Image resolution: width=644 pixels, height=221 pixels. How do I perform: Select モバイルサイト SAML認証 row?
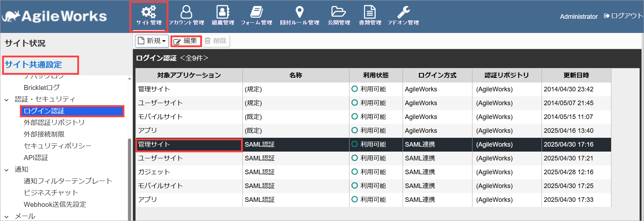click(374, 186)
